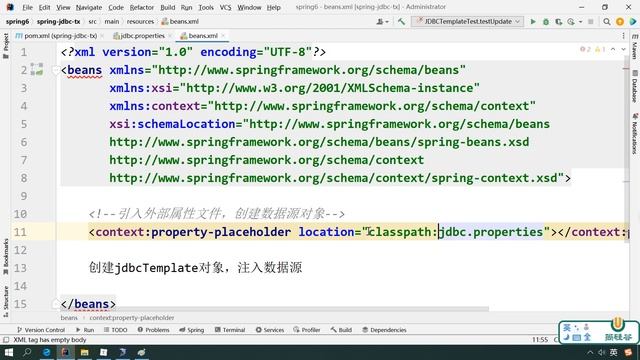Open editor tabs more options menu
This screenshot has width=640, height=360.
(623, 36)
